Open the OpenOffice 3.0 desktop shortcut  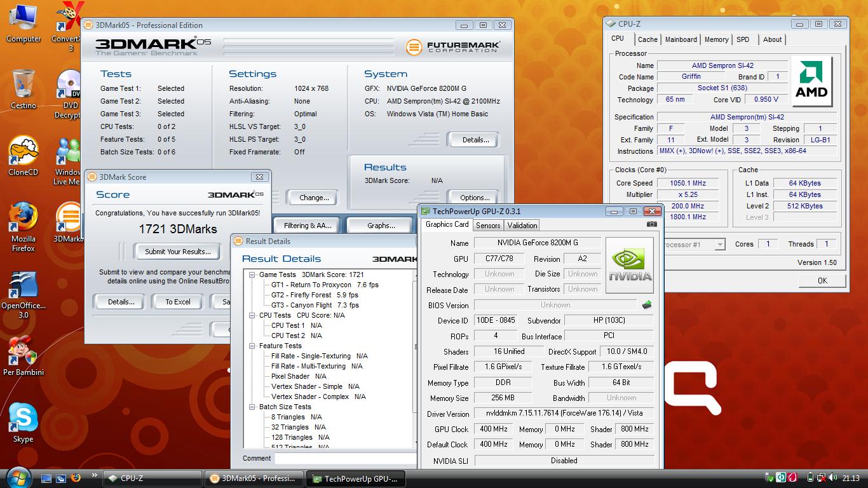coord(24,295)
